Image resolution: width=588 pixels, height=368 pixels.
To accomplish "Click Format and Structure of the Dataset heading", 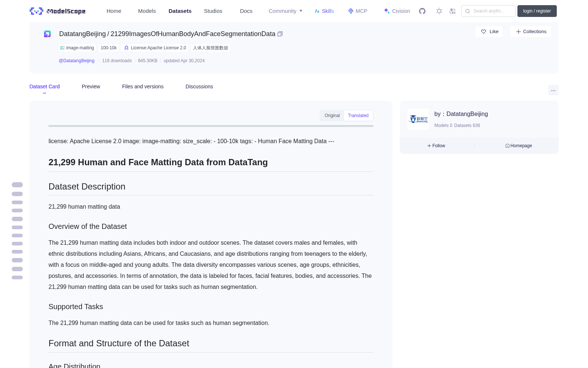I will 119,343.
